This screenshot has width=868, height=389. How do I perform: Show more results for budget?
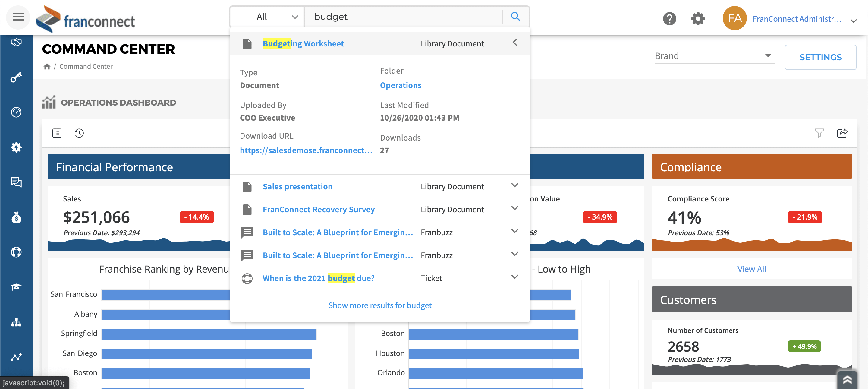coord(380,305)
